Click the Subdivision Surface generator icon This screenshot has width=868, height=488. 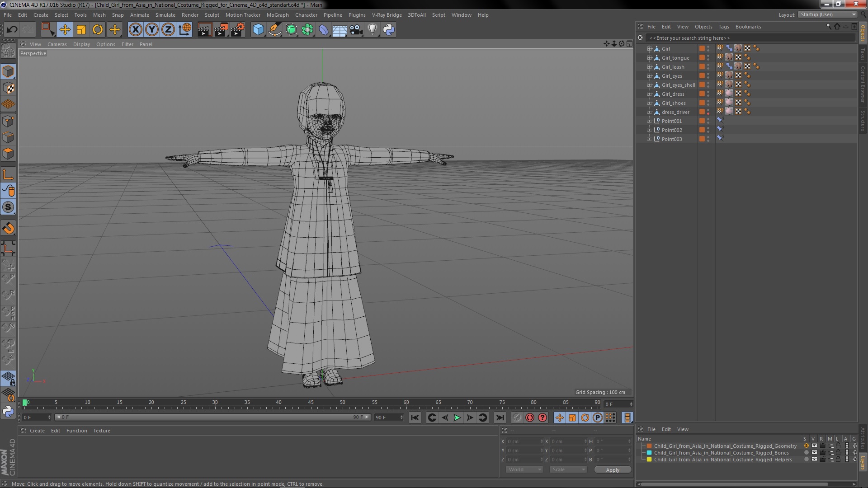[291, 30]
